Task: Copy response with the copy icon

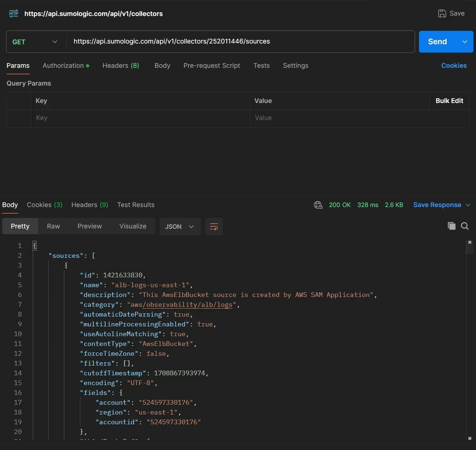Action: [x=451, y=226]
